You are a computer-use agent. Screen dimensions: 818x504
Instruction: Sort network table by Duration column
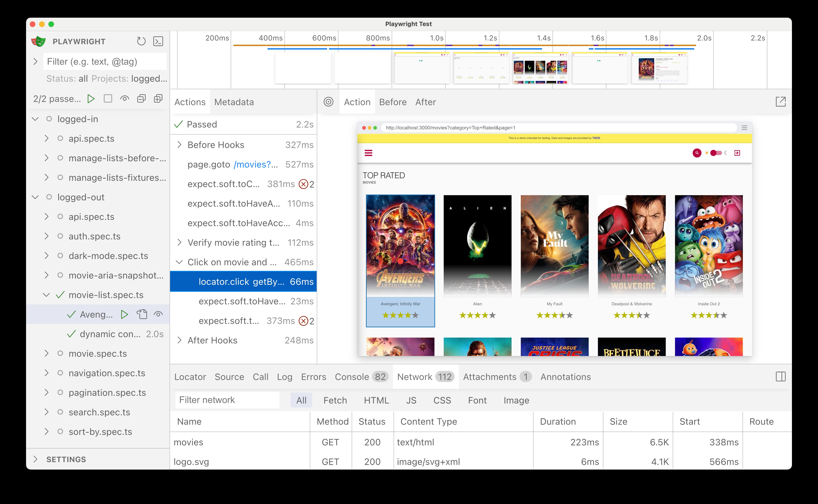click(x=568, y=422)
